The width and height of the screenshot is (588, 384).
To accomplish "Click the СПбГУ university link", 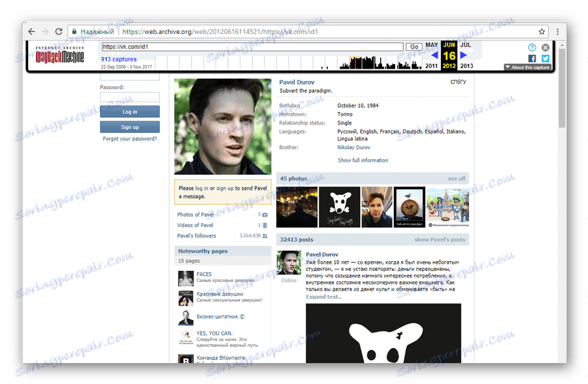I will point(458,82).
